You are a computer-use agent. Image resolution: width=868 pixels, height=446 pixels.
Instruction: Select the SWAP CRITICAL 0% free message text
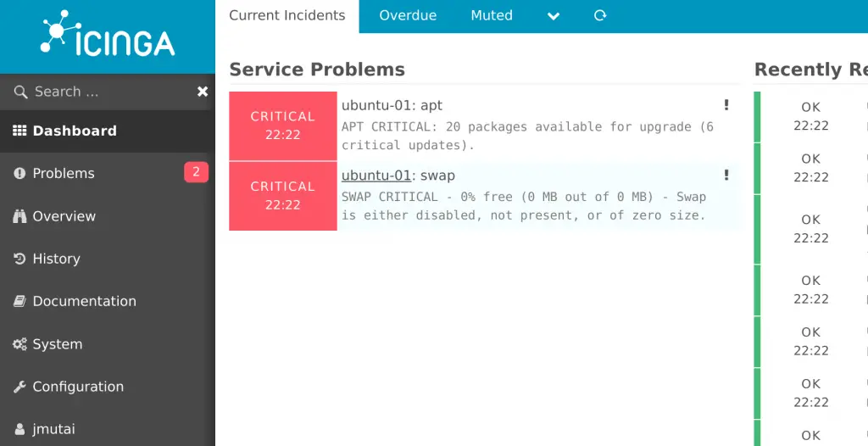point(524,206)
